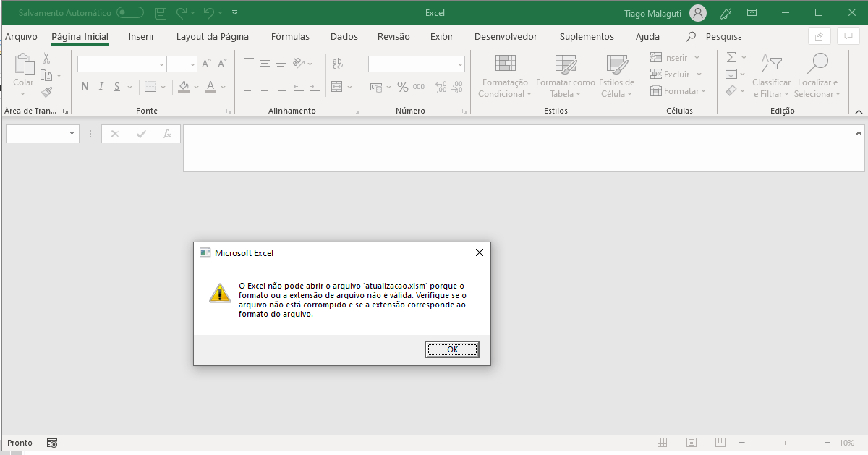Click the AutoSum sigma icon
The image size is (868, 455).
click(731, 57)
